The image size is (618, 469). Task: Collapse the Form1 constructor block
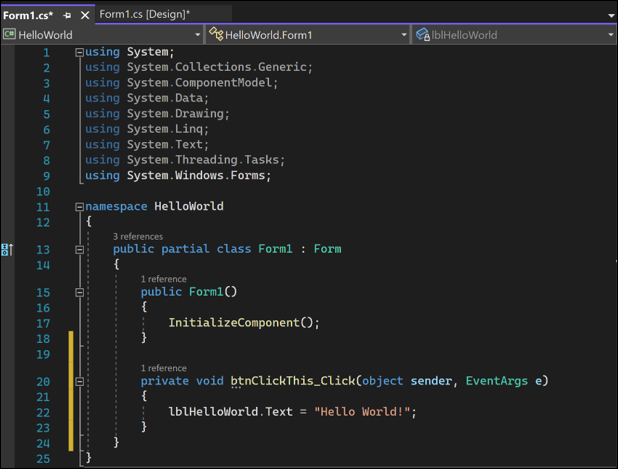coord(79,292)
